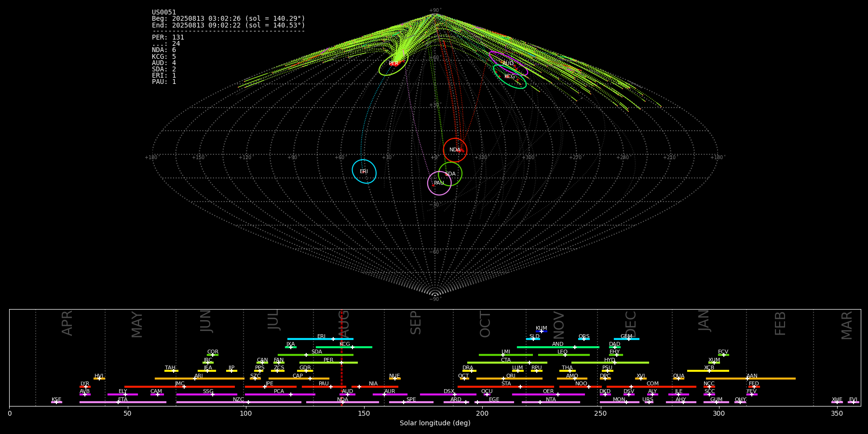Click the EVI shower label in the timeline
Screen dimensions: 868x434
(x=853, y=399)
